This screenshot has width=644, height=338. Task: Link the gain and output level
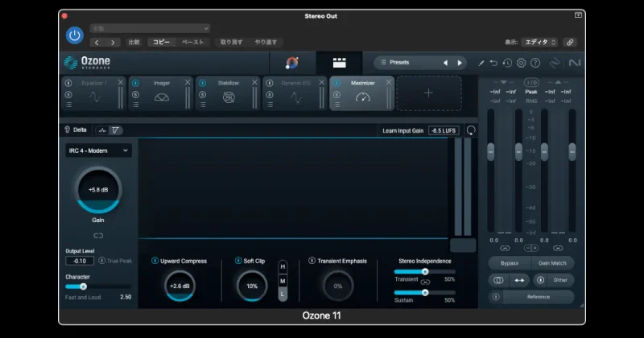point(98,236)
